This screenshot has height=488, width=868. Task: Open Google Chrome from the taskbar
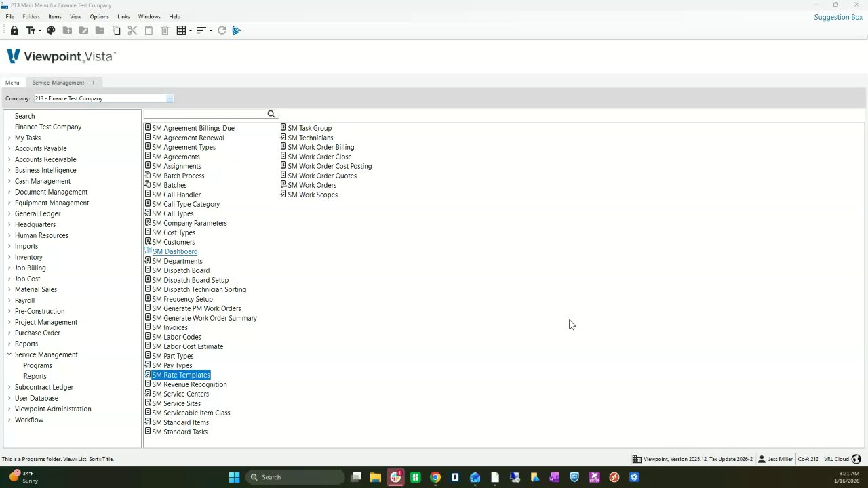tap(435, 477)
